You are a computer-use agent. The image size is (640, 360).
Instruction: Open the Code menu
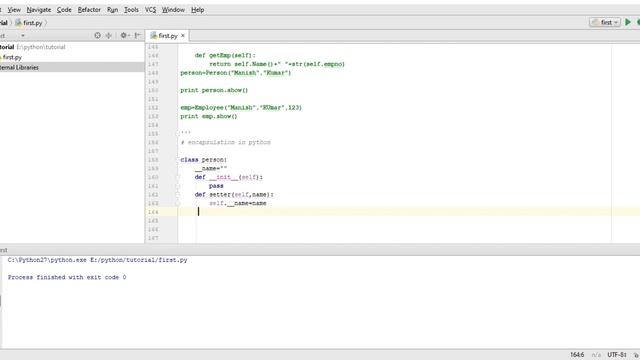(64, 9)
